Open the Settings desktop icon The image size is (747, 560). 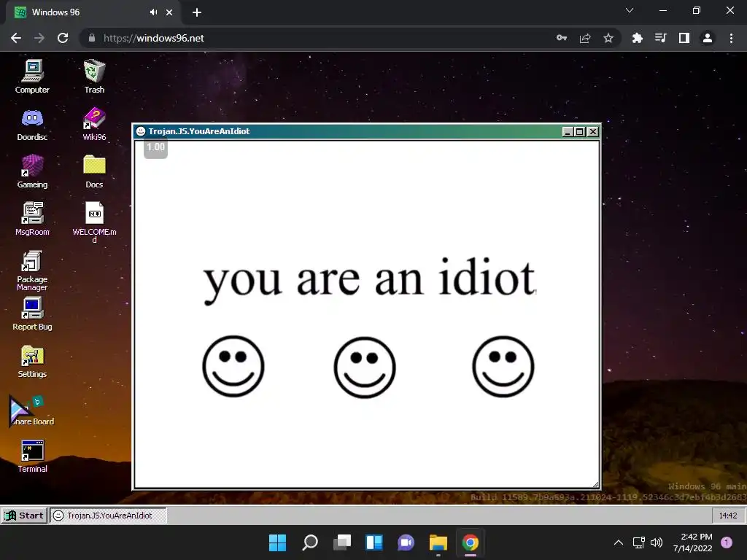32,362
